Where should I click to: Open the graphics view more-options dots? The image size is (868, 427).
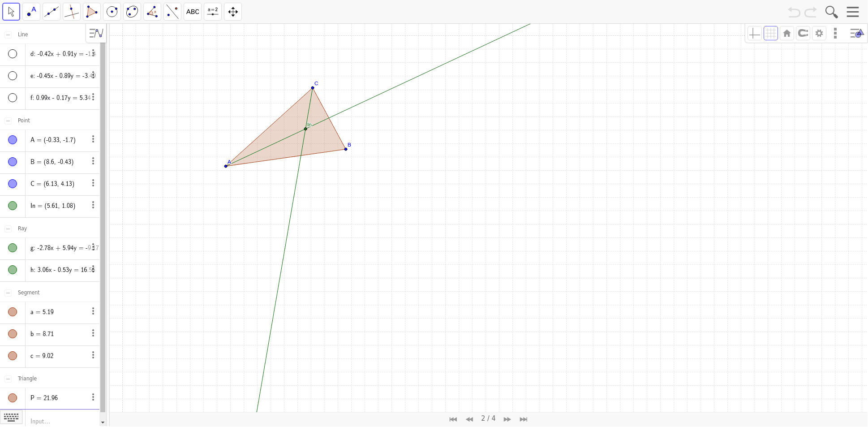pyautogui.click(x=835, y=34)
